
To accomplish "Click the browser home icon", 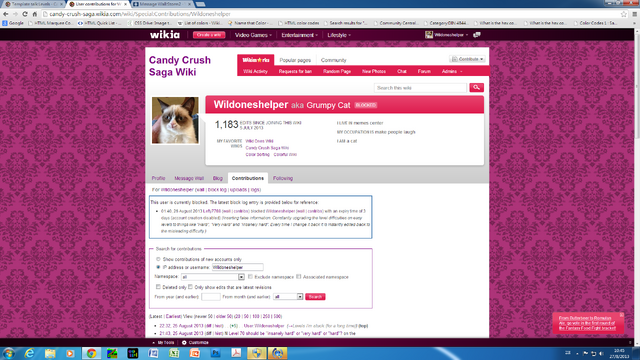I will pyautogui.click(x=35, y=14).
